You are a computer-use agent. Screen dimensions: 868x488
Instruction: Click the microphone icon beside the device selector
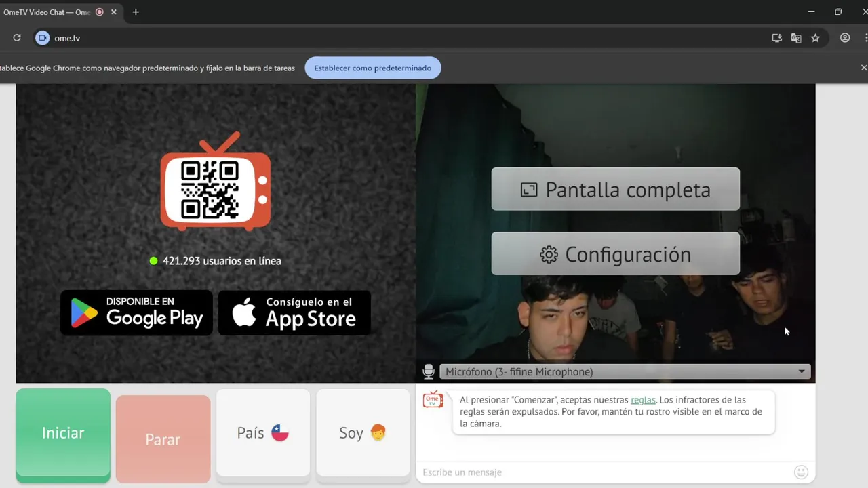[429, 371]
